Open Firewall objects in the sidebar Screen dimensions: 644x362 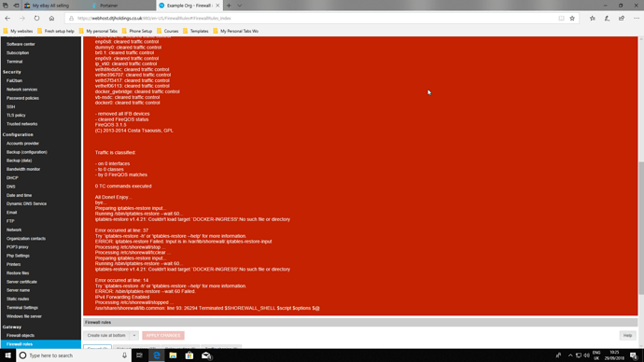21,335
